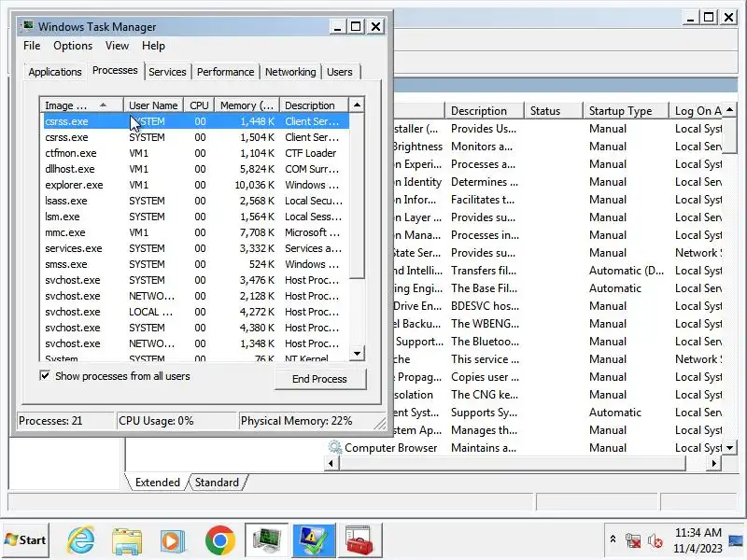
Task: Toggle Show processes from all users checkbox
Action: pyautogui.click(x=45, y=376)
